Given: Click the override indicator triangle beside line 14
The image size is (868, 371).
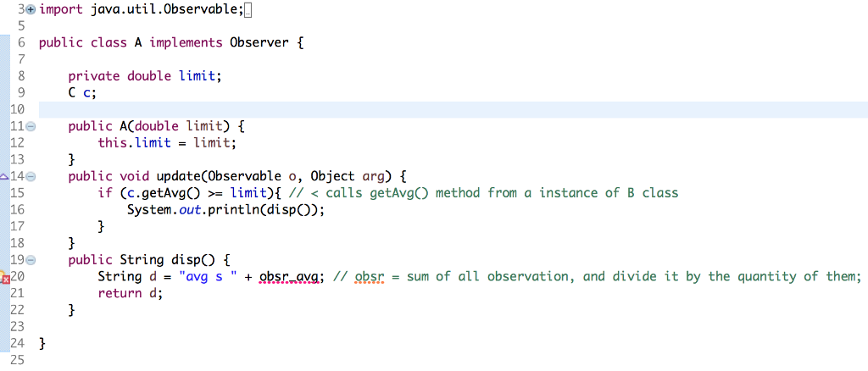Looking at the screenshot, I should (4, 177).
